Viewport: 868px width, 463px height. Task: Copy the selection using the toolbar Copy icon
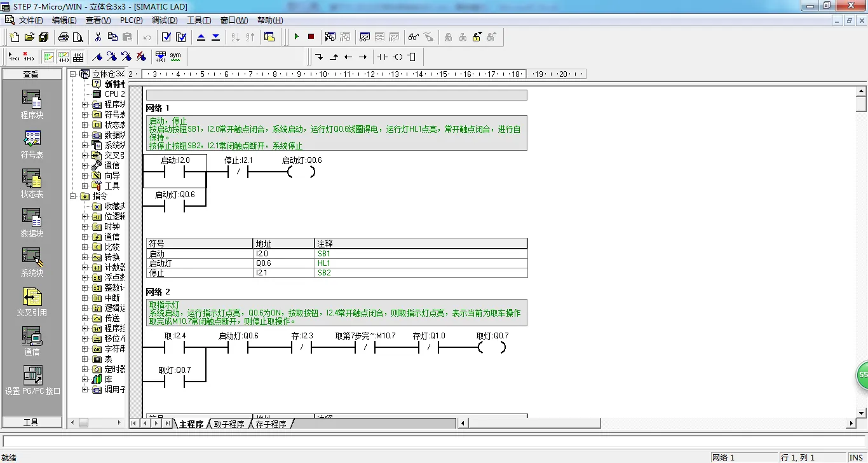click(x=112, y=37)
